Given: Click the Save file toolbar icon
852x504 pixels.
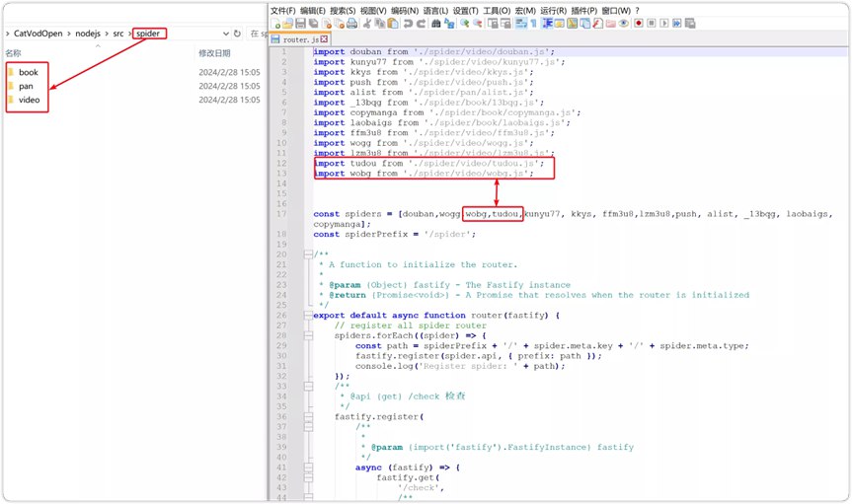Looking at the screenshot, I should point(300,24).
